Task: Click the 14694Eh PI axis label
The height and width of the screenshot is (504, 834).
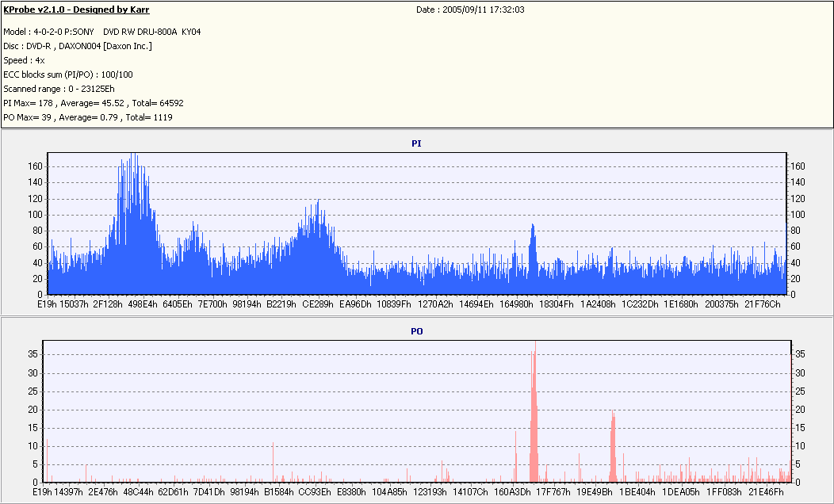Action: 476,304
